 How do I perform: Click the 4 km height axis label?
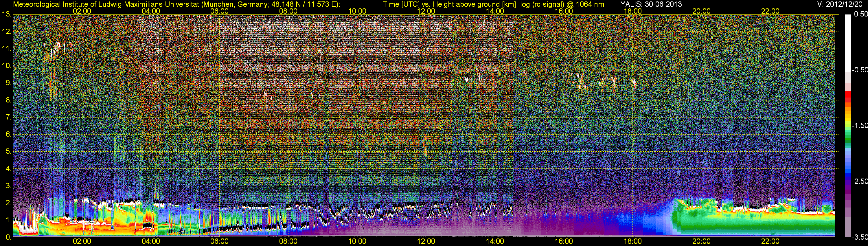[8, 169]
